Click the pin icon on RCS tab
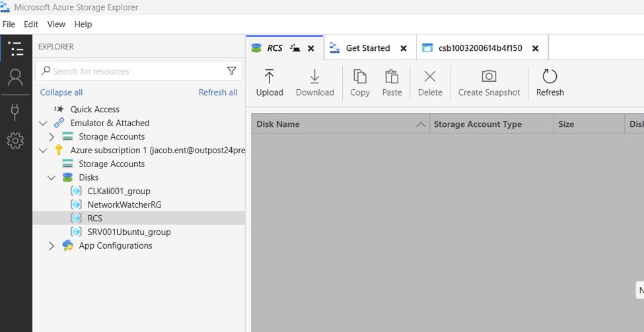The image size is (644, 332). (x=295, y=48)
